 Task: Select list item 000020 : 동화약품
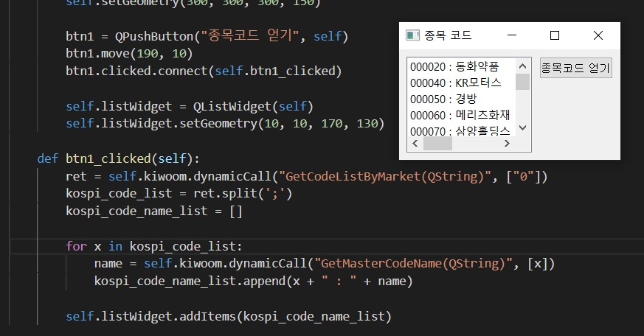pos(461,66)
